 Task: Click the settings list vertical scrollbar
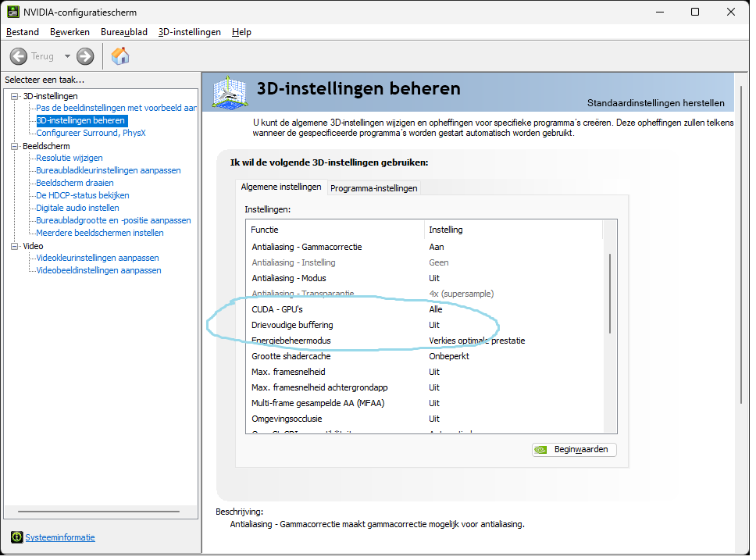coord(610,294)
